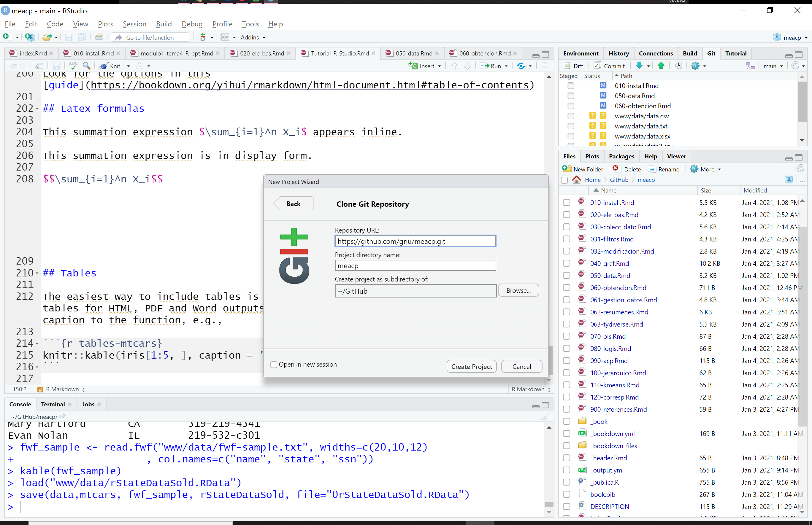This screenshot has width=812, height=525.
Task: Switch to the Environment tab
Action: click(581, 53)
